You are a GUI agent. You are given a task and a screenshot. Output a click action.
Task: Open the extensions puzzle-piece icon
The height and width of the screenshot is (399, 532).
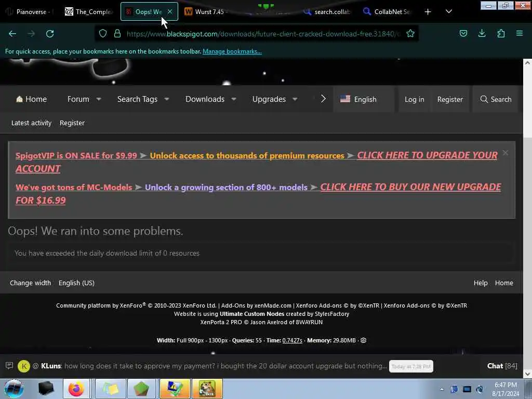[x=501, y=33]
